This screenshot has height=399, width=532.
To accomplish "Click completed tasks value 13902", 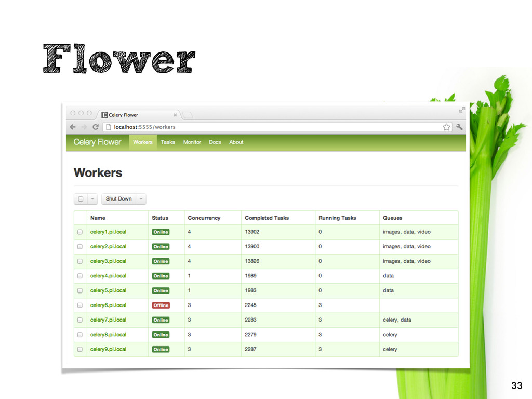I will (252, 232).
